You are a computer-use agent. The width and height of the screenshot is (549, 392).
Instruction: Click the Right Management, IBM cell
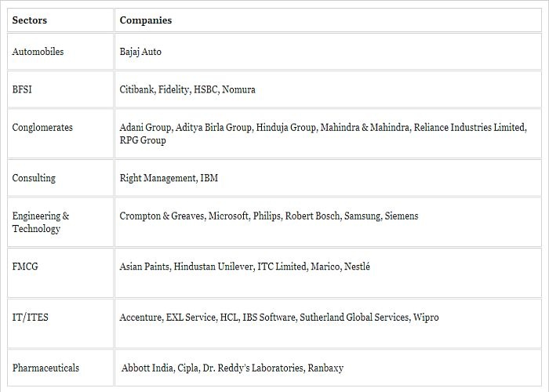coord(328,178)
